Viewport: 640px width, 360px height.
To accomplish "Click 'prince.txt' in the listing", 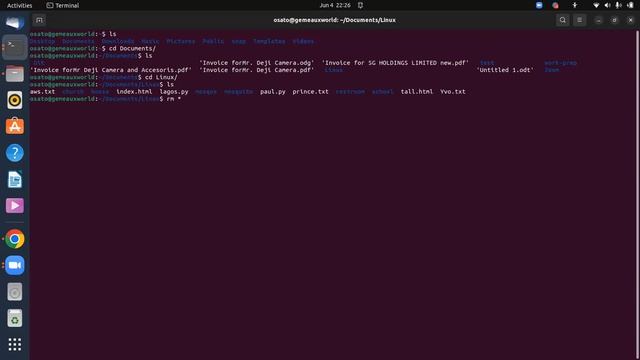I will [x=310, y=91].
